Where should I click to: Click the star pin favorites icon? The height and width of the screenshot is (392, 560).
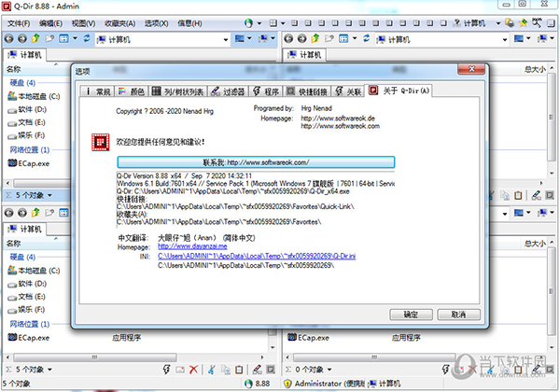(x=524, y=22)
